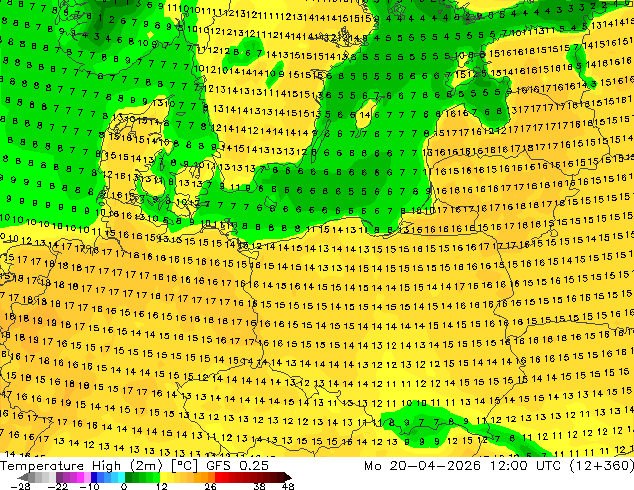Screen dimensions: 634x490
Task: Click the "12:00 UTC" time label
Action: point(525,466)
